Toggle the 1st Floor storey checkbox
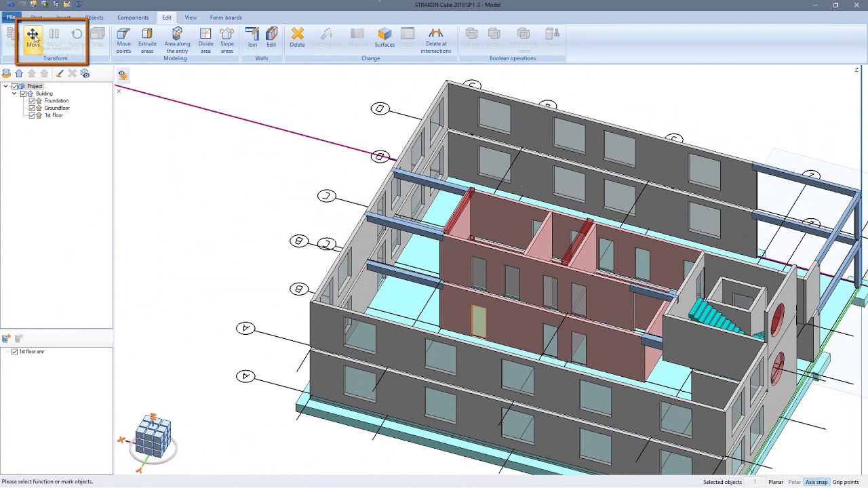 (x=31, y=115)
